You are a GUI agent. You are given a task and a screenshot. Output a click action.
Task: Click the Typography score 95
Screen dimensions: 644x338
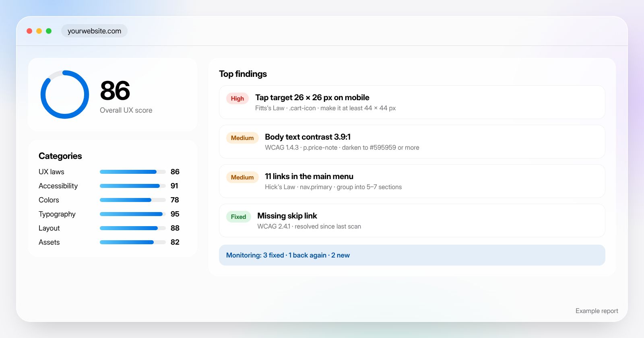175,214
